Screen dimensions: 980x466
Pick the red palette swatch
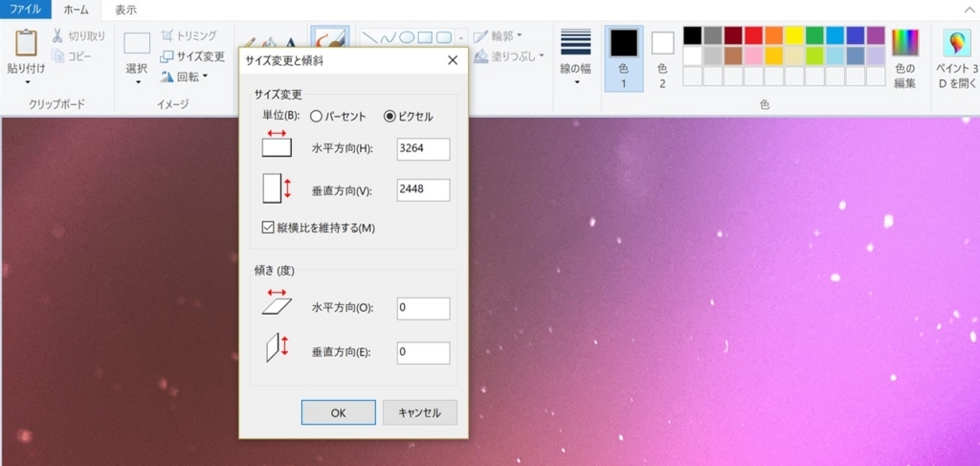(x=754, y=35)
